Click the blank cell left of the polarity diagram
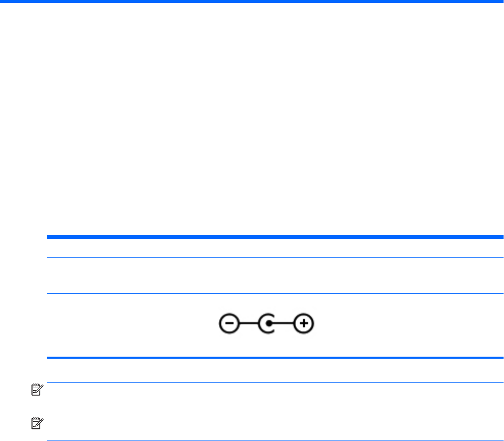 [122, 325]
